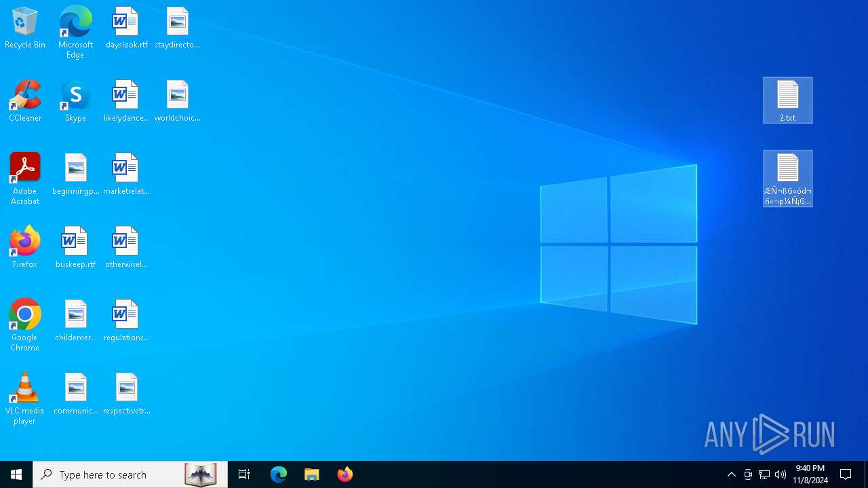Open the Action Center notifications
Screen dimensions: 868x488
point(846,474)
